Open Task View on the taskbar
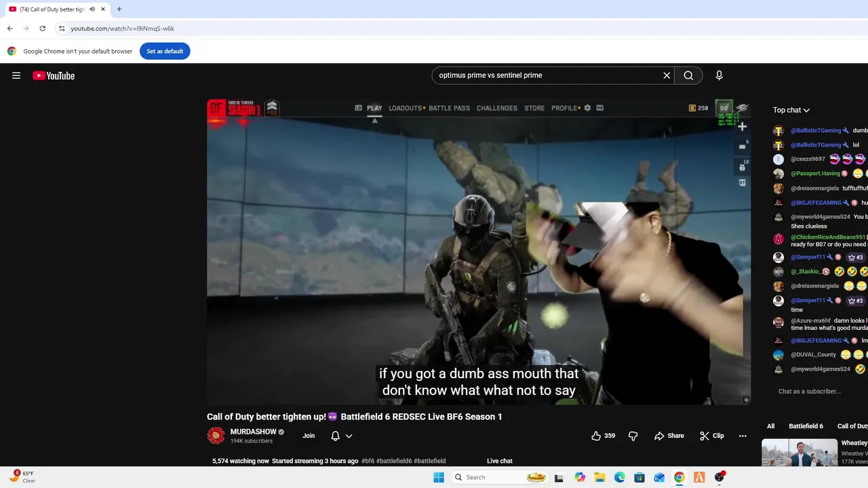The height and width of the screenshot is (488, 868). (x=559, y=477)
